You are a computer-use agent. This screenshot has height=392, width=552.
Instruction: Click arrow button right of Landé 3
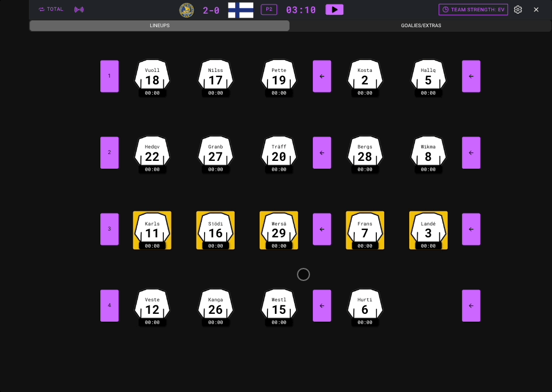coord(471,229)
